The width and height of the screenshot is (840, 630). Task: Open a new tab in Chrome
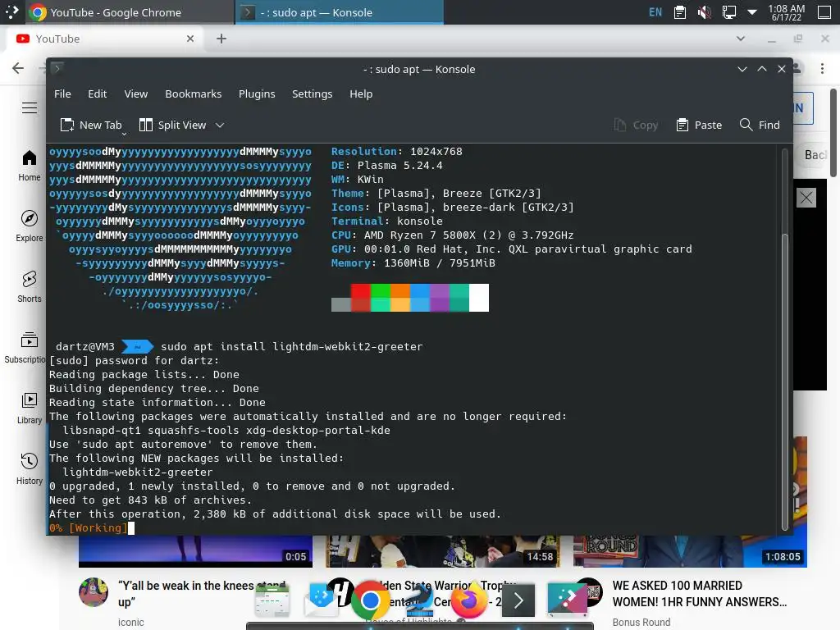221,39
